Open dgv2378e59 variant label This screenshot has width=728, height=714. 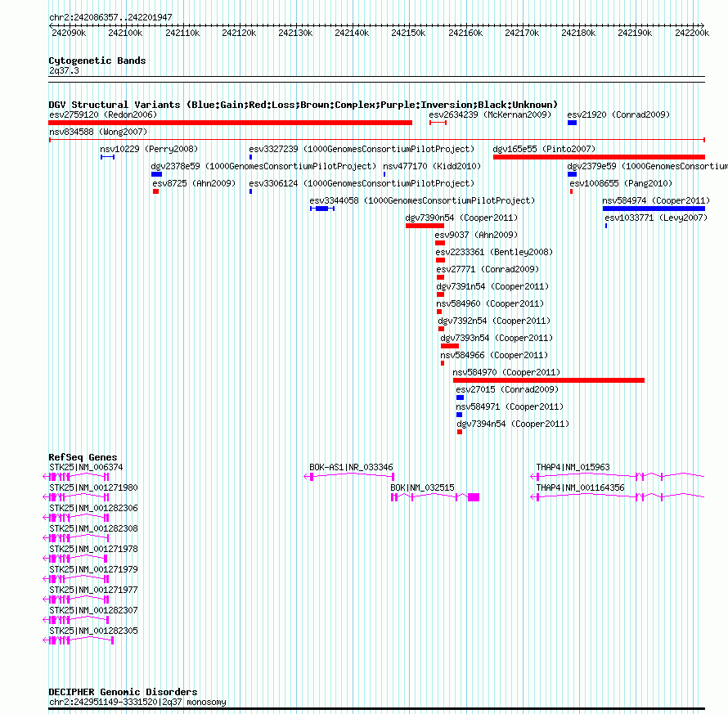(x=263, y=166)
